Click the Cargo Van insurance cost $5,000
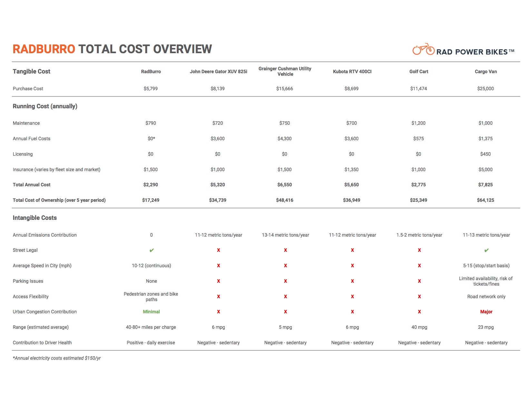532x411 pixels. [x=486, y=170]
